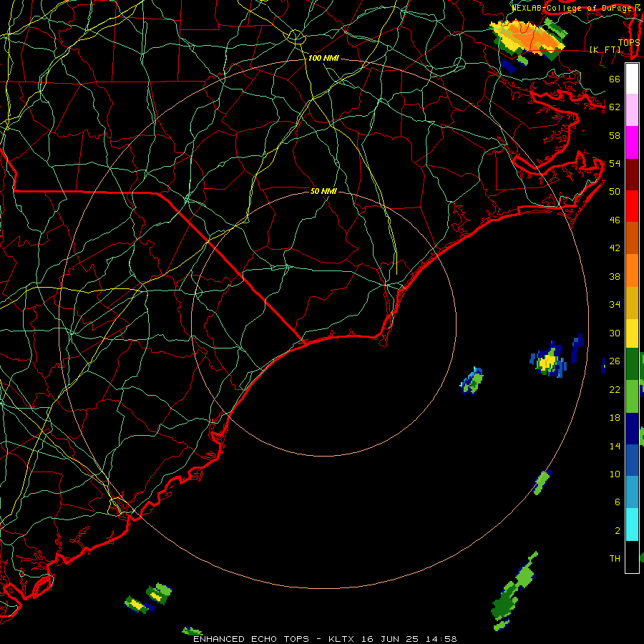Image resolution: width=644 pixels, height=644 pixels.
Task: Pick the bright orange legend swatch
Action: click(x=632, y=270)
